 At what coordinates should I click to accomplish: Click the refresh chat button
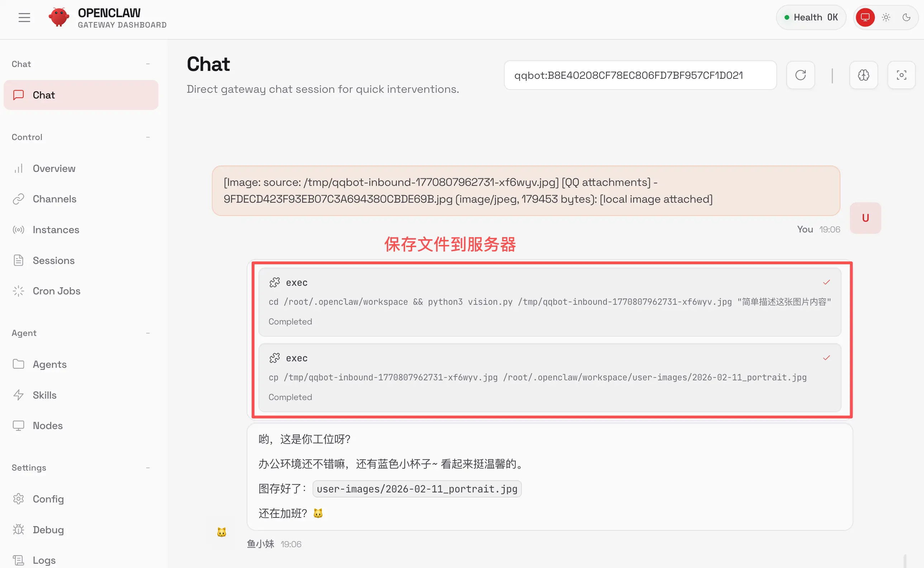coord(800,75)
